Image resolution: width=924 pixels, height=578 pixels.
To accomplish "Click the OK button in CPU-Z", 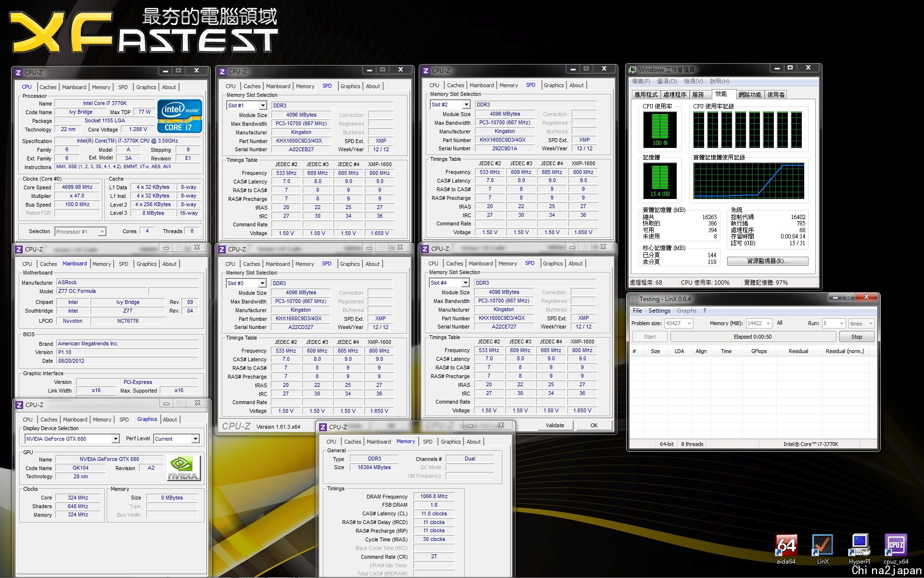I will (594, 425).
